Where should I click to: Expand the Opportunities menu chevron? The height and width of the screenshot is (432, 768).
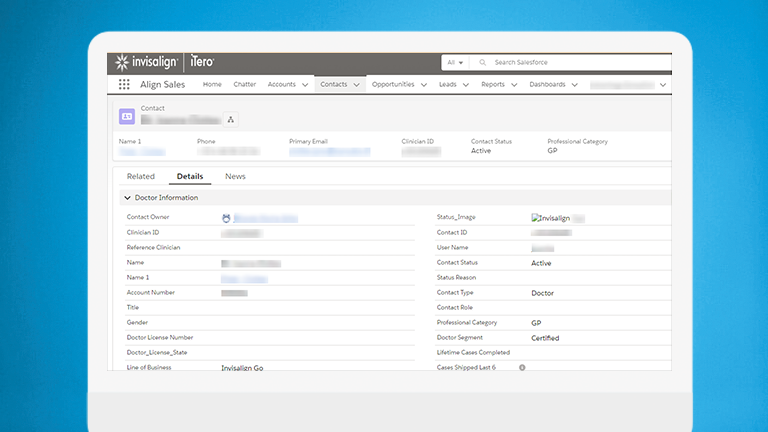pos(424,85)
